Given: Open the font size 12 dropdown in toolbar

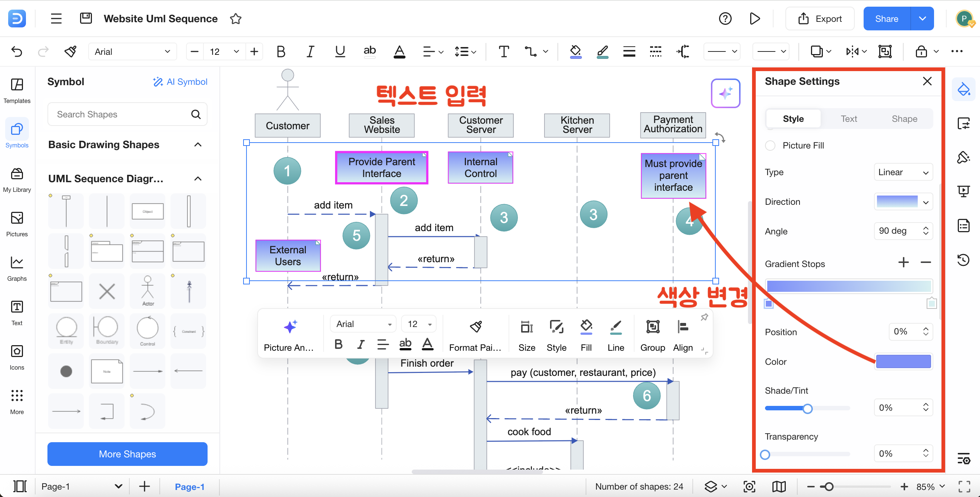Looking at the screenshot, I should click(225, 51).
